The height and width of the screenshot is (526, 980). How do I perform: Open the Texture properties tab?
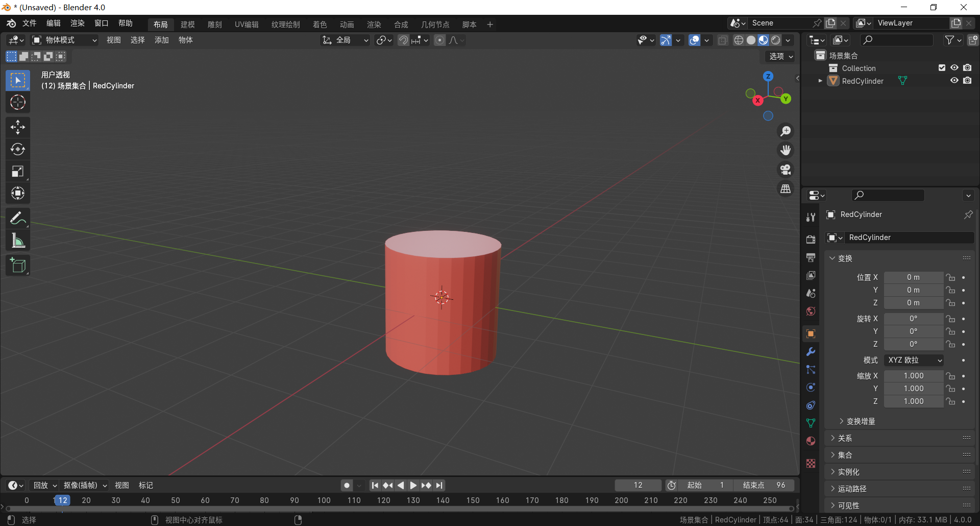pyautogui.click(x=811, y=463)
